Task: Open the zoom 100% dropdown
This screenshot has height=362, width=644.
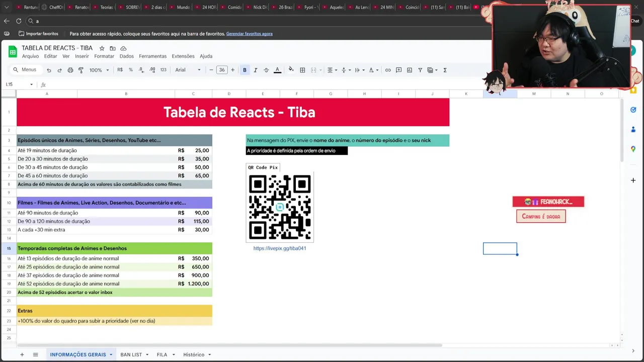Action: pos(99,70)
